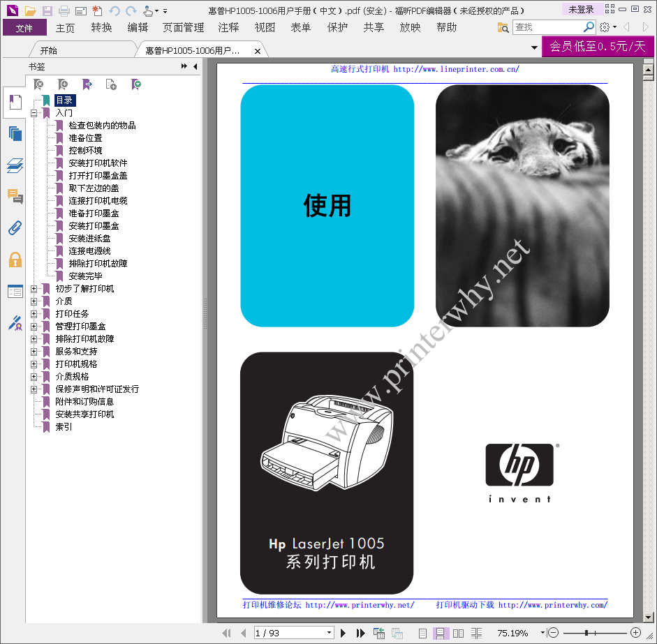The image size is (657, 644).
Task: Open the zoom percentage dropdown
Action: tap(542, 633)
